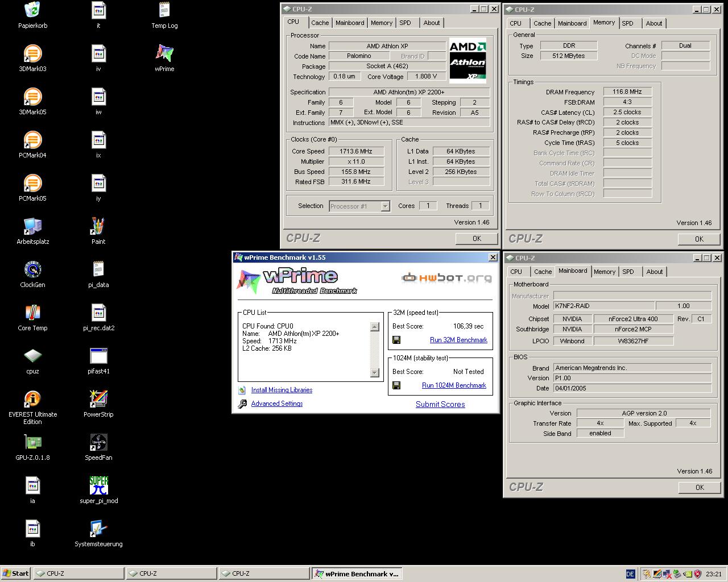Click the hwbot.org logo in wPrime

coord(446,277)
